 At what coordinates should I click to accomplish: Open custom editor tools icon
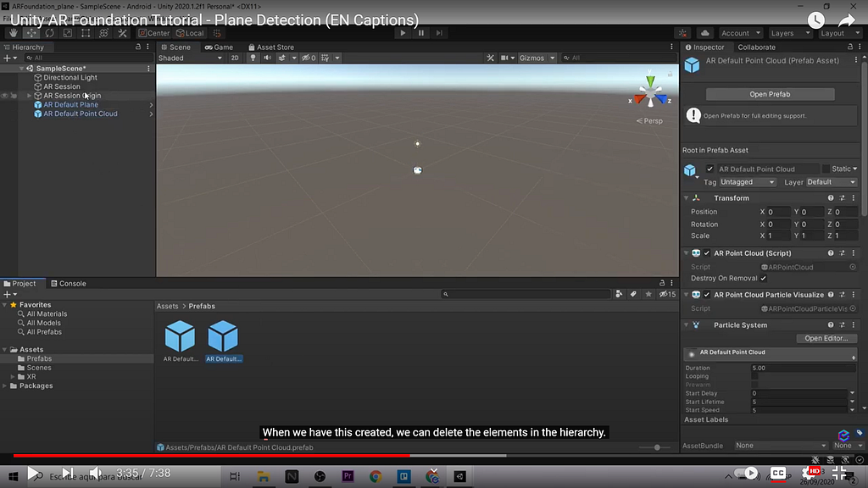122,33
